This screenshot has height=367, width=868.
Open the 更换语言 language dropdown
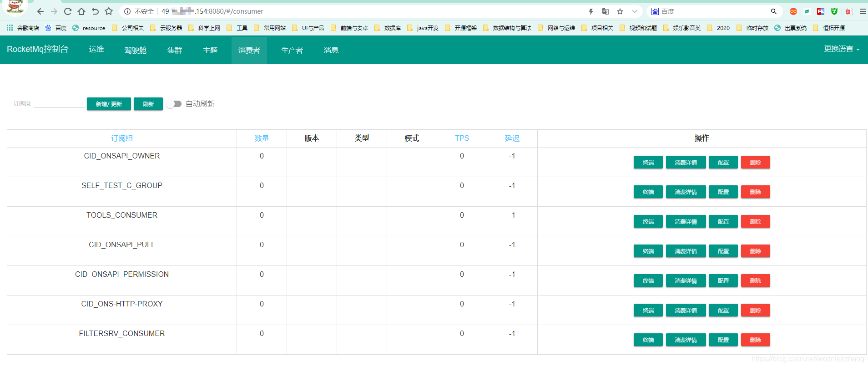coord(842,49)
